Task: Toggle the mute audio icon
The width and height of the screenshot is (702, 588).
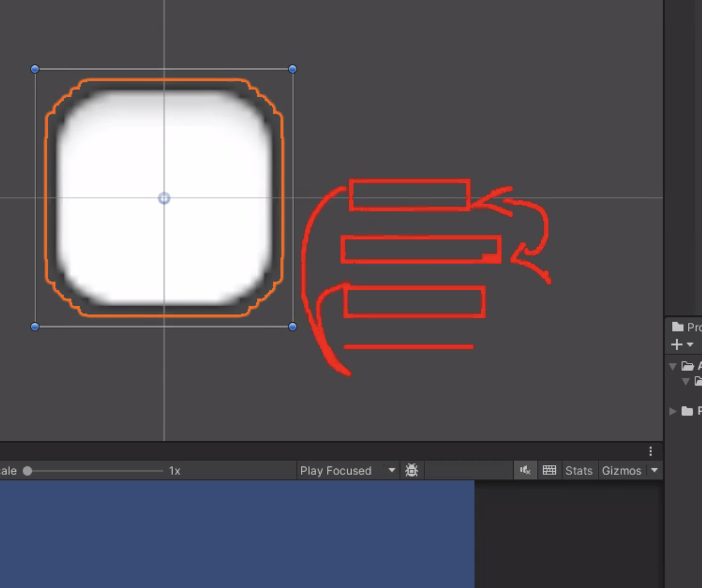Action: pos(525,470)
